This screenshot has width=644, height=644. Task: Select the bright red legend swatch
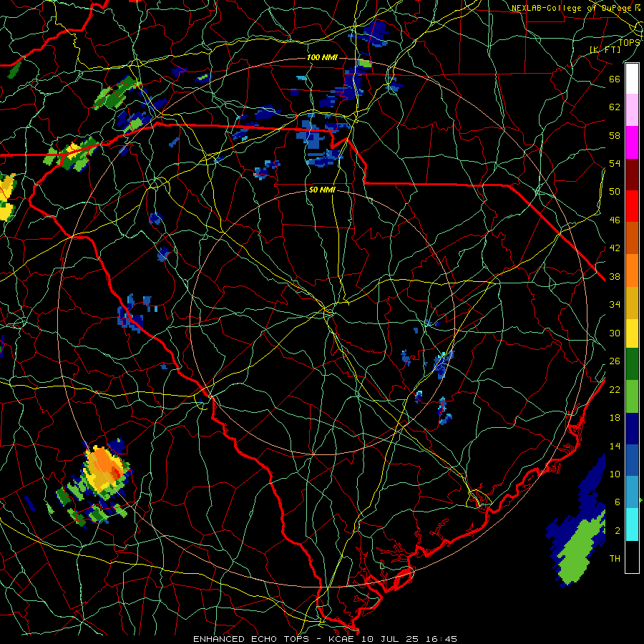click(x=632, y=206)
